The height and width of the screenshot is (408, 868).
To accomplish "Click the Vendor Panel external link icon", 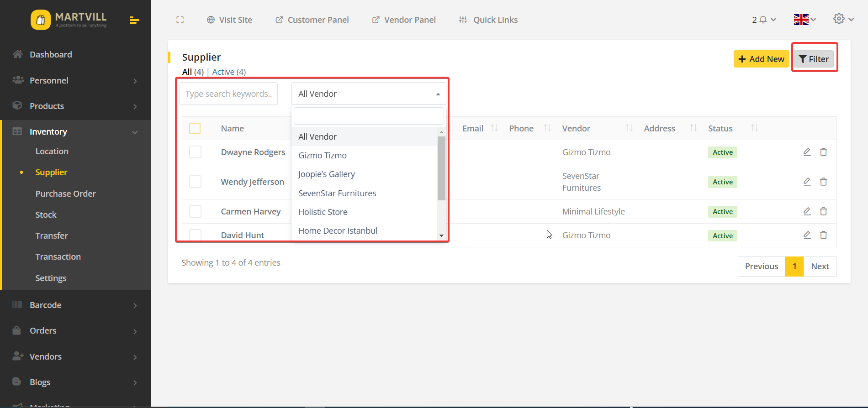I will 376,20.
